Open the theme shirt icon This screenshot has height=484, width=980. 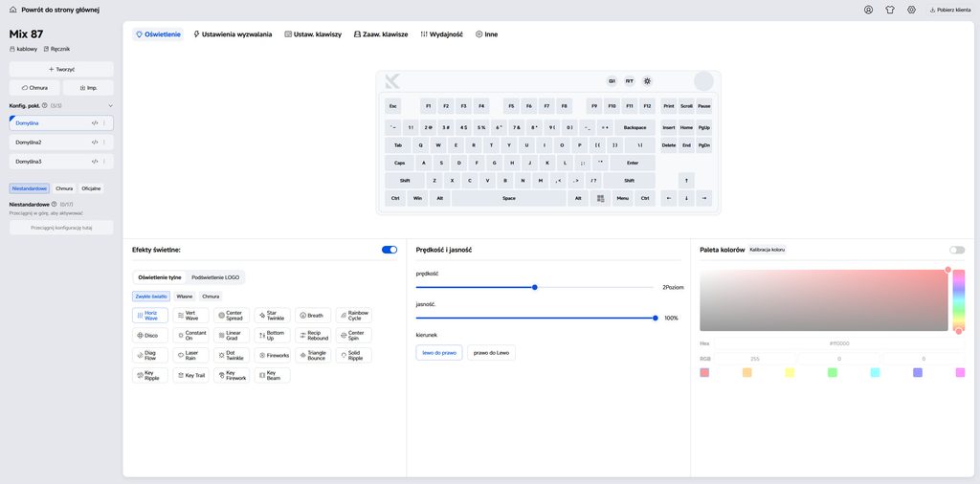pyautogui.click(x=890, y=10)
